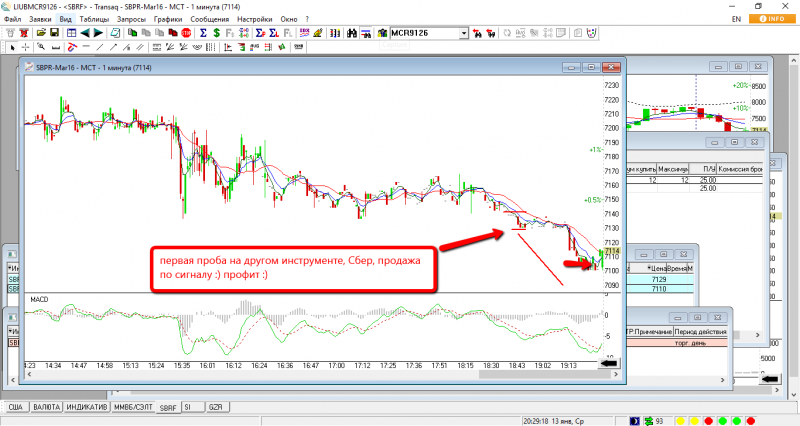Screen dimensions: 800x426
Task: Click the 7114 current price label on axis
Action: 612,251
